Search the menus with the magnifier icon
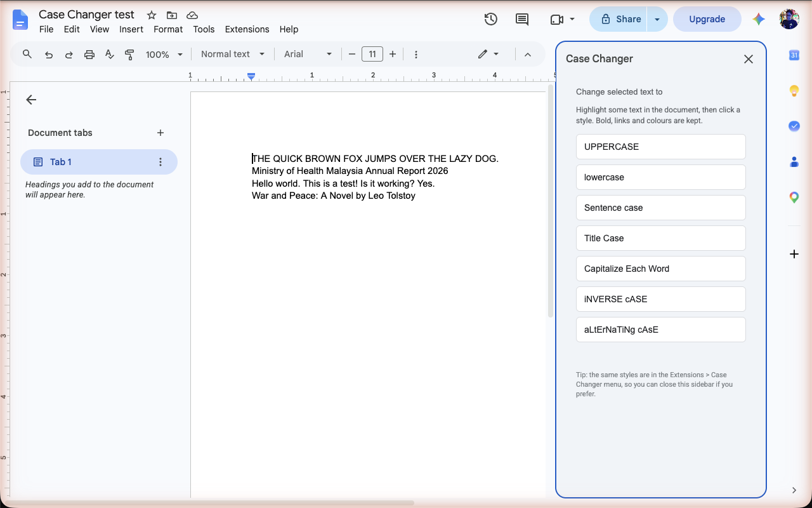This screenshot has width=812, height=508. click(27, 54)
